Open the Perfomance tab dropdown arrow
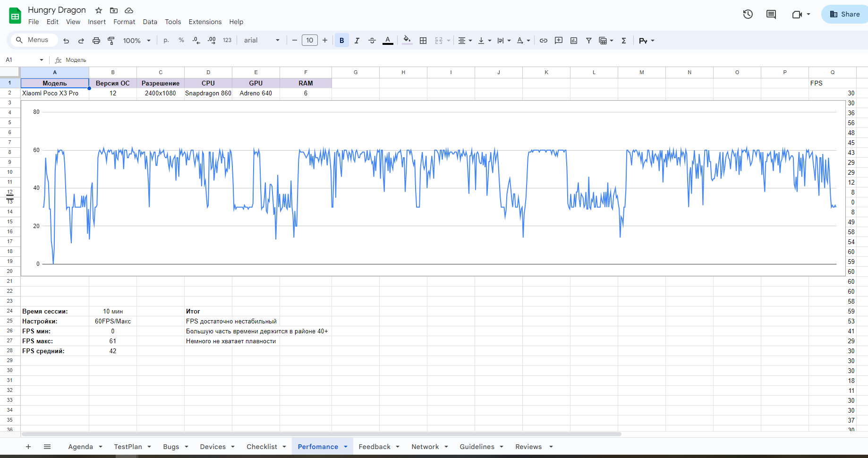The width and height of the screenshot is (868, 458). [x=346, y=447]
